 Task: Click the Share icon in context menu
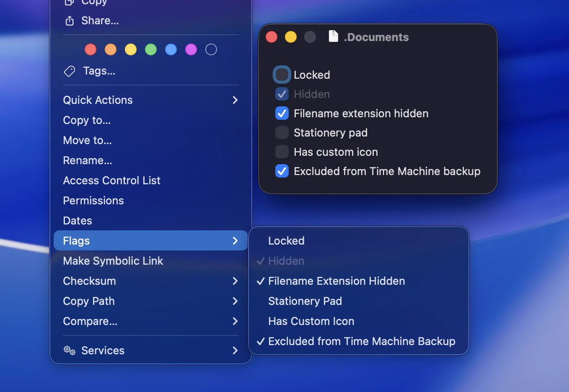point(70,21)
